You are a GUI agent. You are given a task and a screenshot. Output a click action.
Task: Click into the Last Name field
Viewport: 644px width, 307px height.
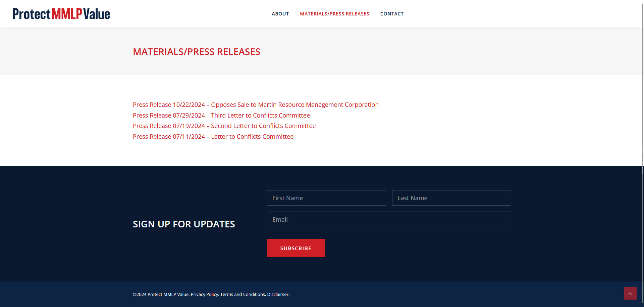point(451,198)
